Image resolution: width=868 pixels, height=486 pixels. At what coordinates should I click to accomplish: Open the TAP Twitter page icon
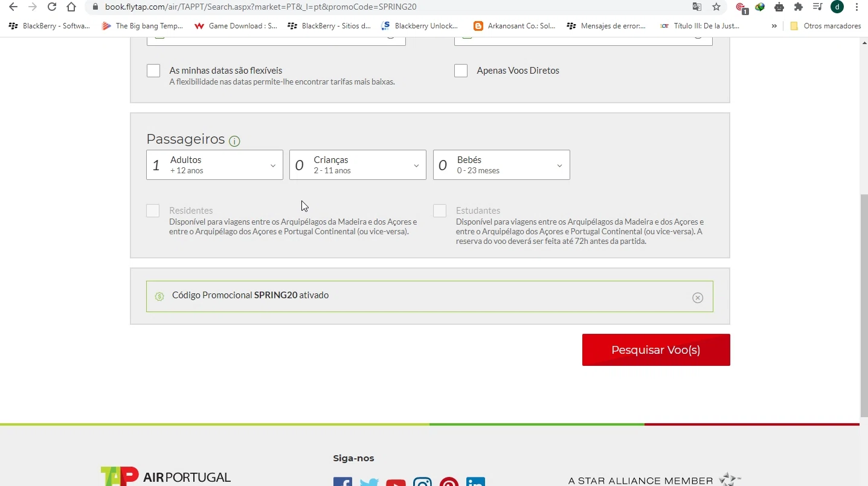(369, 482)
